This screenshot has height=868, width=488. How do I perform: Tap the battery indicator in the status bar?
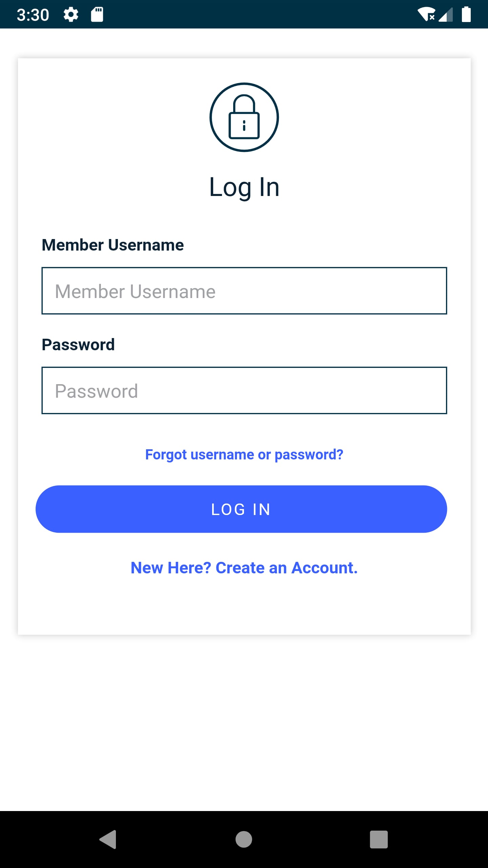point(467,15)
